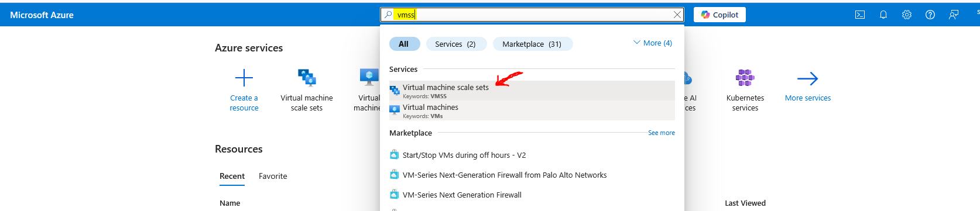The width and height of the screenshot is (980, 211).
Task: Open Virtual machine scale sets tile icon
Action: point(307,78)
